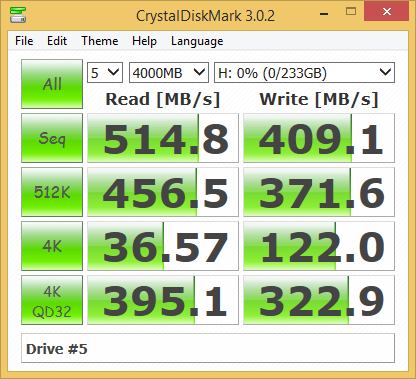Viewport: 416px width, 379px height.
Task: Click the 4K read result 36.57
Action: pos(163,246)
